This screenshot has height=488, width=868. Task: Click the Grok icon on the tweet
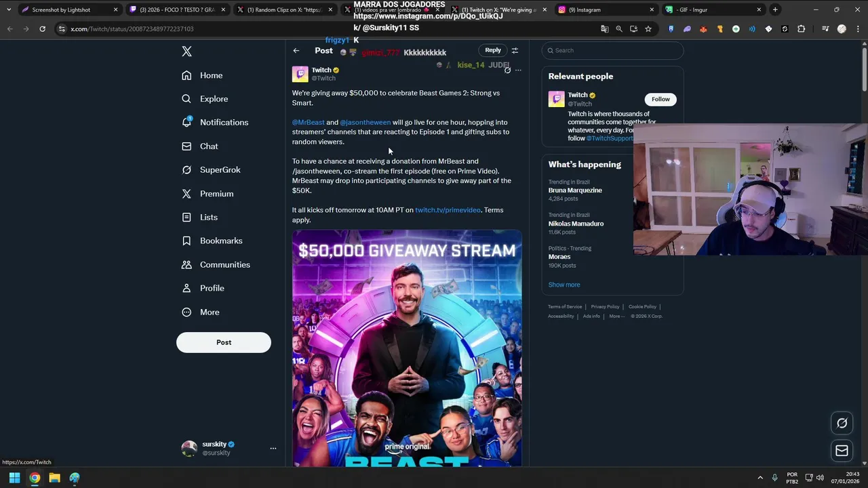507,70
